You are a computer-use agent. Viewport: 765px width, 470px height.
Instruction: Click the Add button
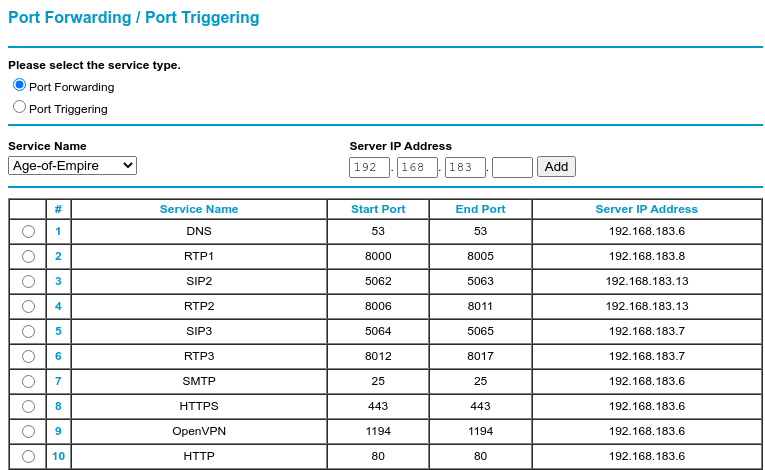point(556,166)
